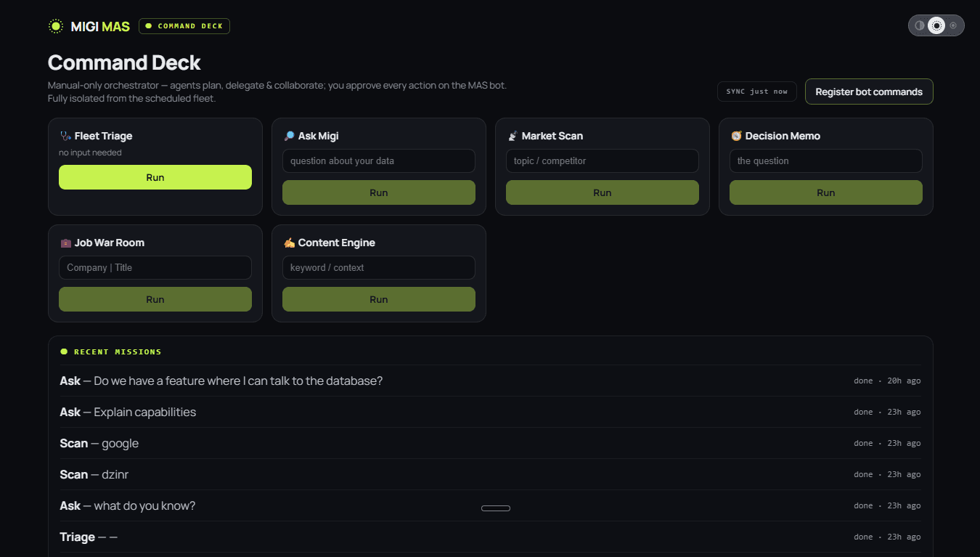Click the SYNC just now badge
980x557 pixels.
coord(756,92)
